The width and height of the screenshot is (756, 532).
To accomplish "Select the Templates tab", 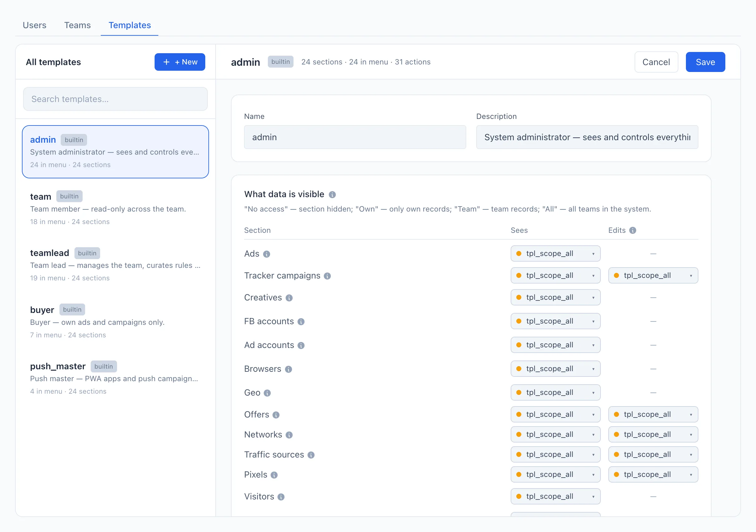I will [x=130, y=25].
